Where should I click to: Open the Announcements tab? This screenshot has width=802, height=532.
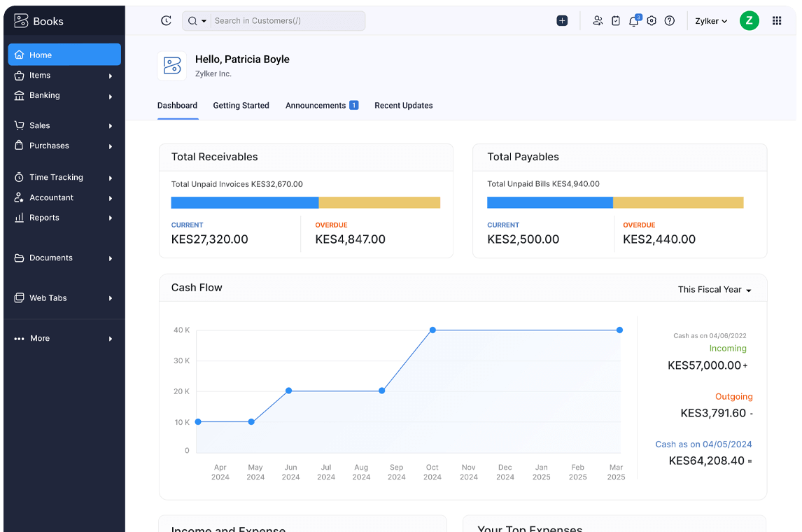pos(315,105)
